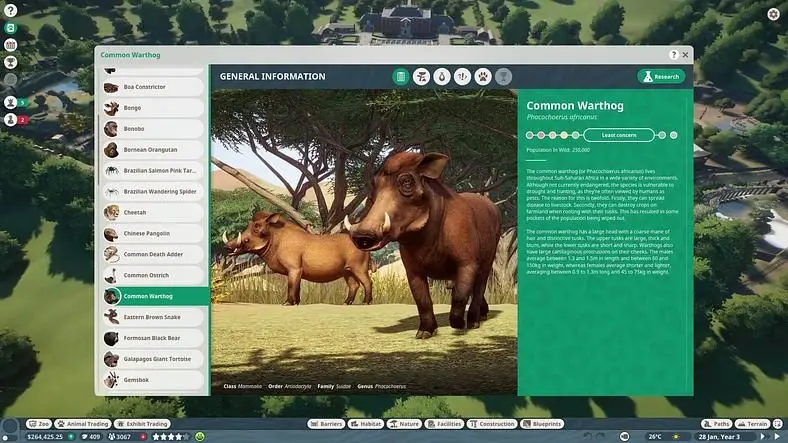
Task: Open the Barriers build menu
Action: 326,424
